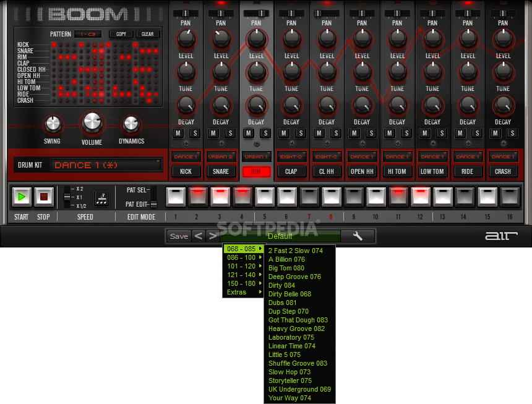Select the OPEN HH instrument button
The width and height of the screenshot is (532, 404).
click(x=362, y=171)
